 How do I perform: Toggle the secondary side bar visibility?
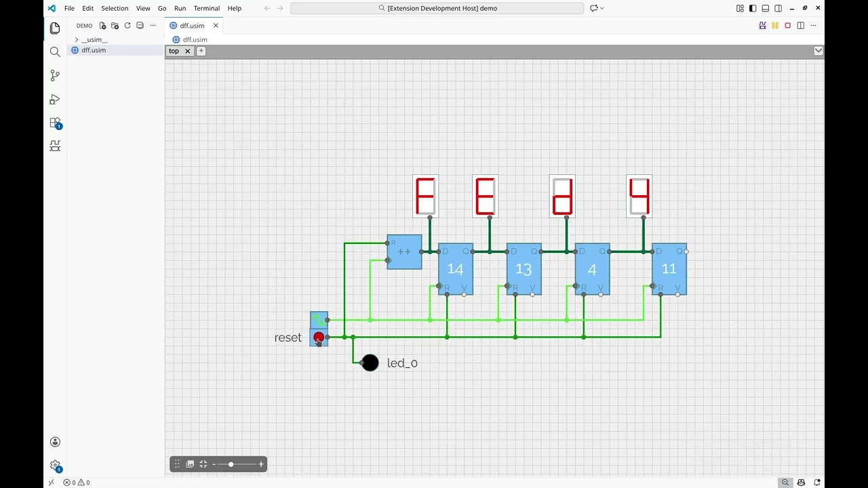[x=778, y=8]
